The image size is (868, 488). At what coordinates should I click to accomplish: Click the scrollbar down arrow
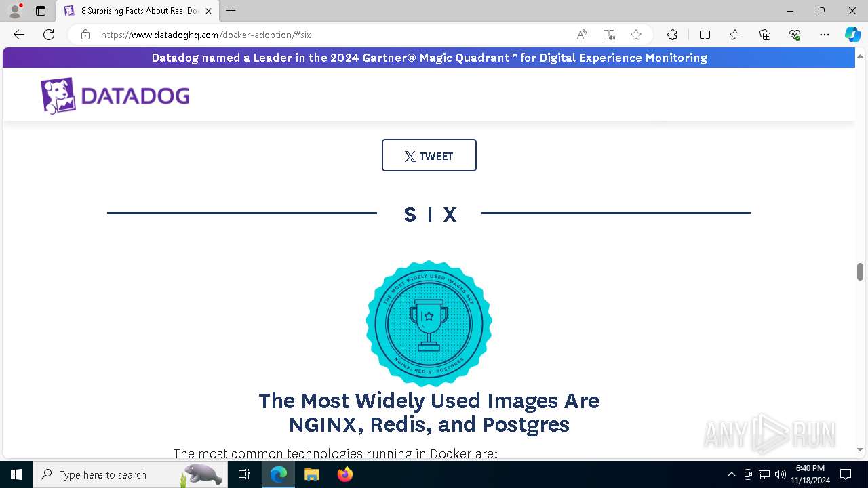860,449
